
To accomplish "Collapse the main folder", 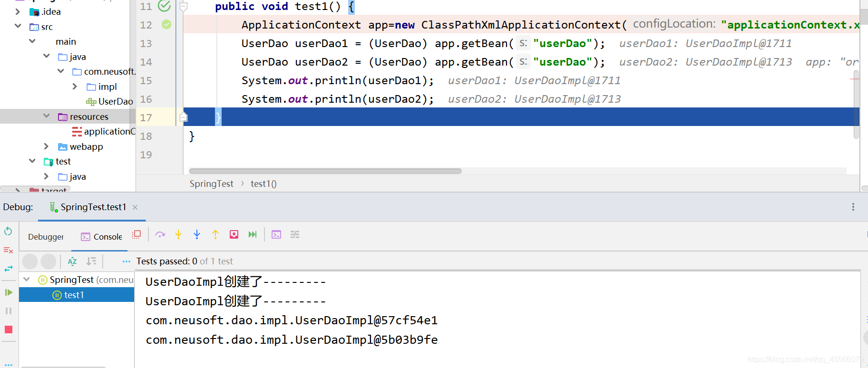I will click(32, 41).
